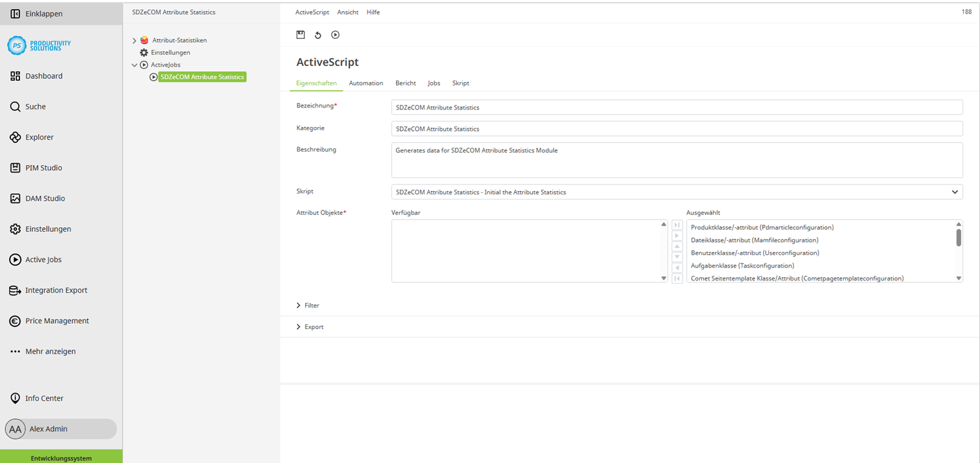980x463 pixels.
Task: Click into the Bezeichnung text field
Action: coord(677,107)
